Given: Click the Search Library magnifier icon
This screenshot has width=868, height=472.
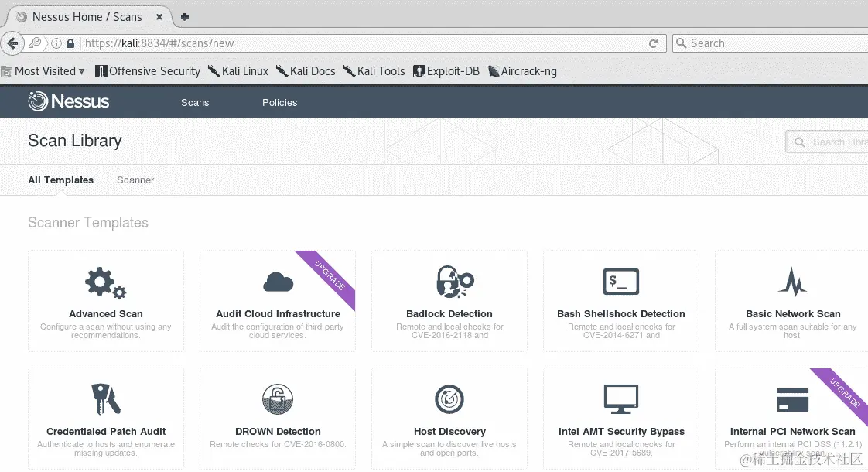Looking at the screenshot, I should tap(800, 142).
